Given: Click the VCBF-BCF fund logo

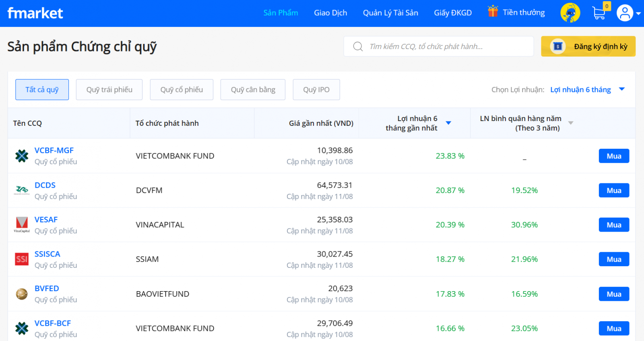Looking at the screenshot, I should coord(22,329).
